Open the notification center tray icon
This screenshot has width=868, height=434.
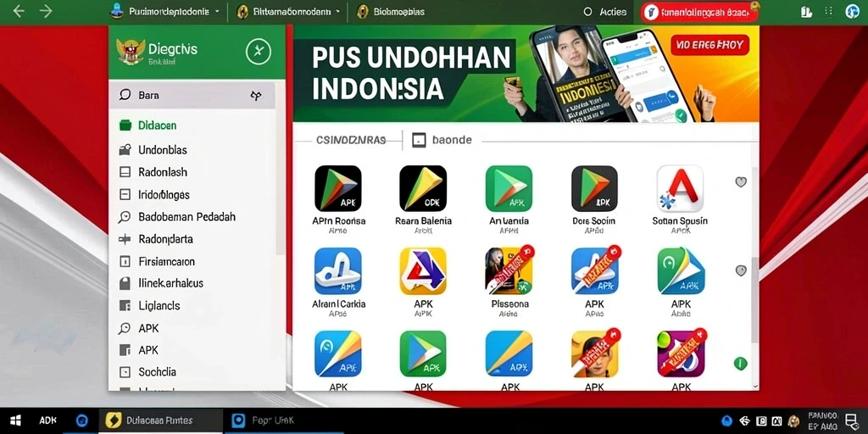point(852,420)
